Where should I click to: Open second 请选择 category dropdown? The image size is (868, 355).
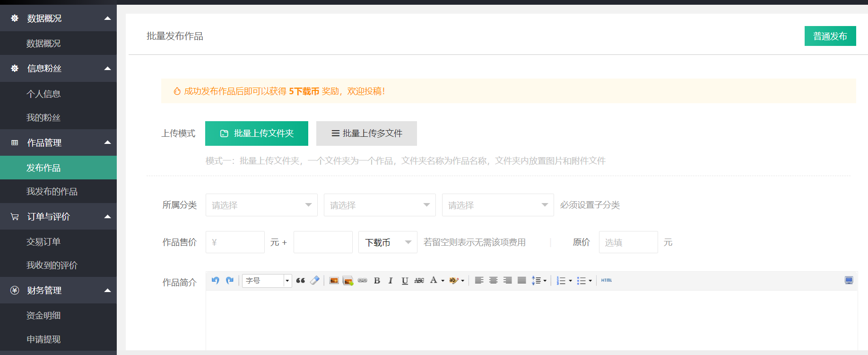pyautogui.click(x=380, y=205)
